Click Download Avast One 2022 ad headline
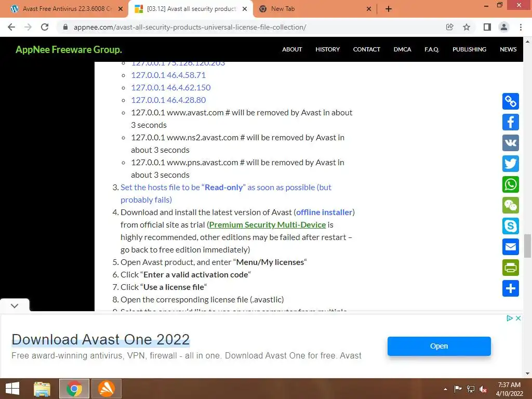The width and height of the screenshot is (532, 399). 101,339
